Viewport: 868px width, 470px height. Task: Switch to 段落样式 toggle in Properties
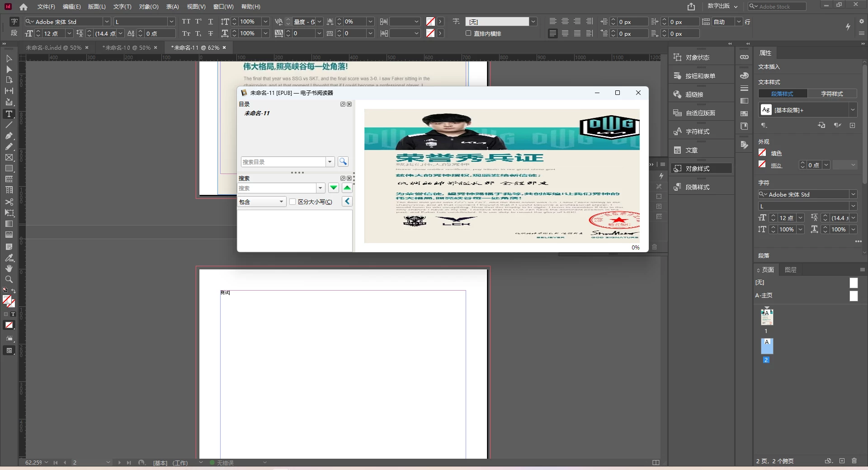coord(783,94)
